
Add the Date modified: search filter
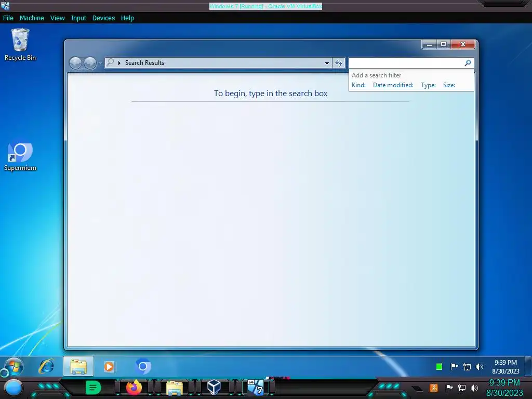(393, 85)
